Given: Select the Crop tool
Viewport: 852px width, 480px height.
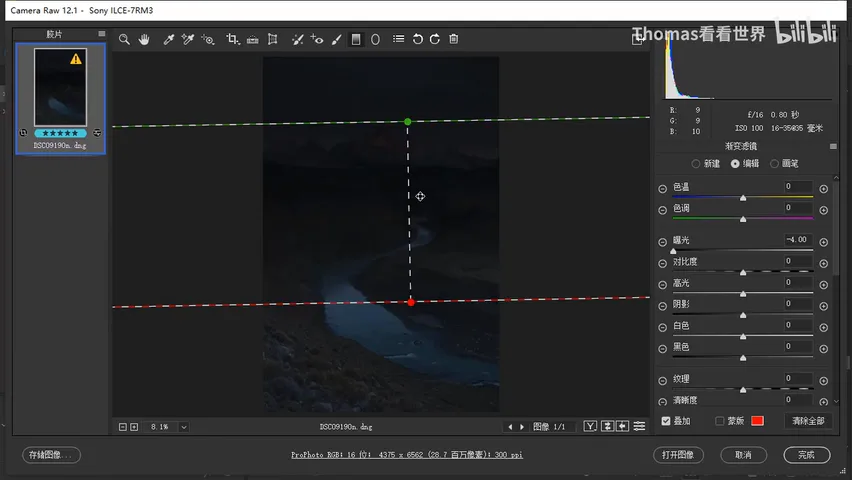Looking at the screenshot, I should [x=233, y=39].
